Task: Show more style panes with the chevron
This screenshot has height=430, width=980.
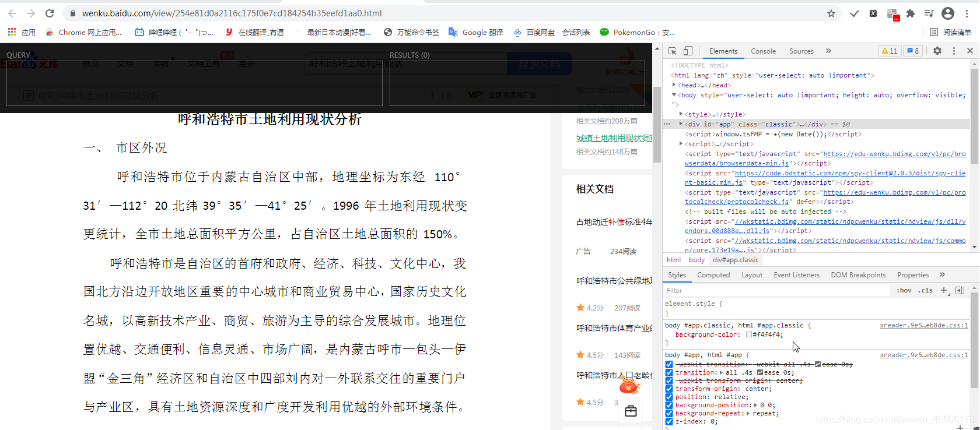Action: pos(942,274)
